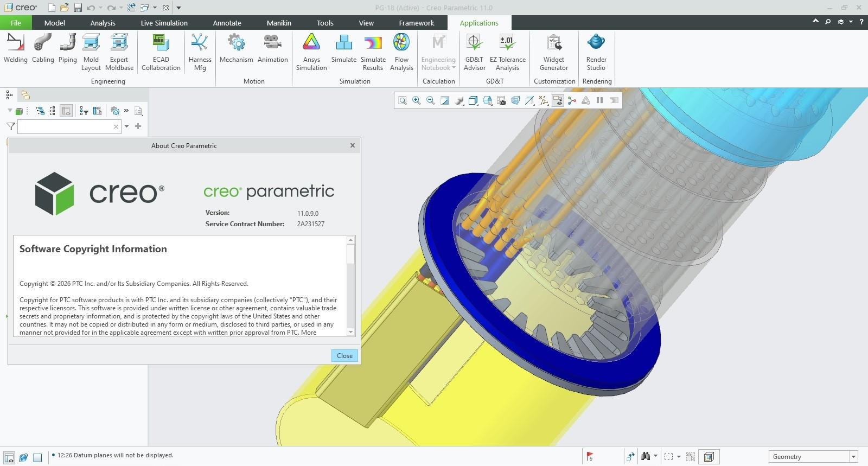Screen dimensions: 868x466
Task: Open Simulate Results
Action: [x=373, y=53]
